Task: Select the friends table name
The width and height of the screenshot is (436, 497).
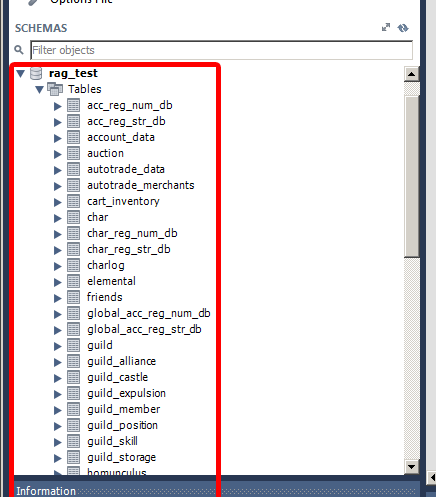Action: pos(105,297)
